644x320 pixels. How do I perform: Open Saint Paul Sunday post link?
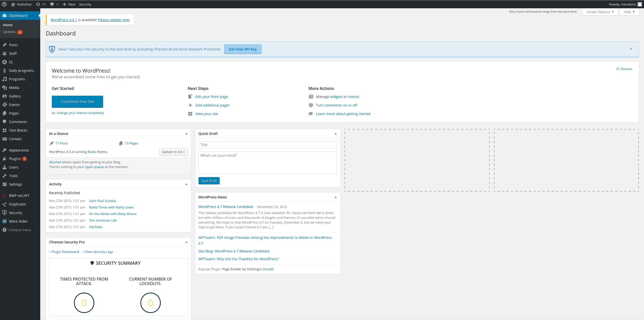coord(103,201)
